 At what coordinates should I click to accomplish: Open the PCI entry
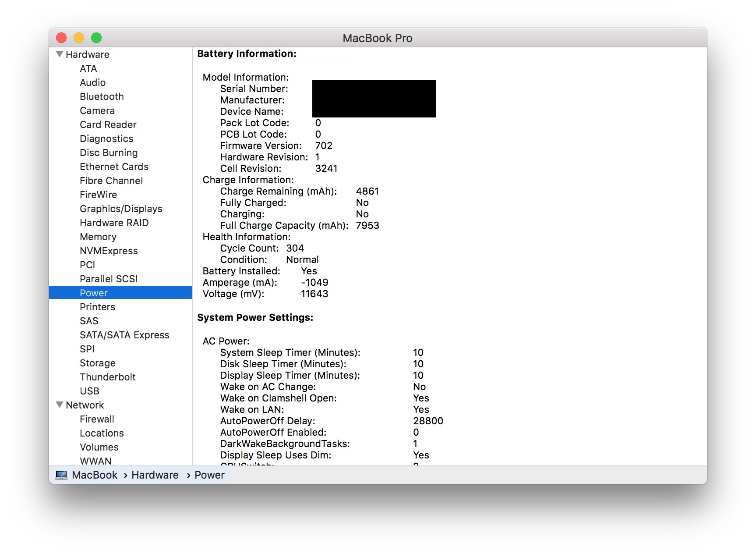pyautogui.click(x=88, y=265)
